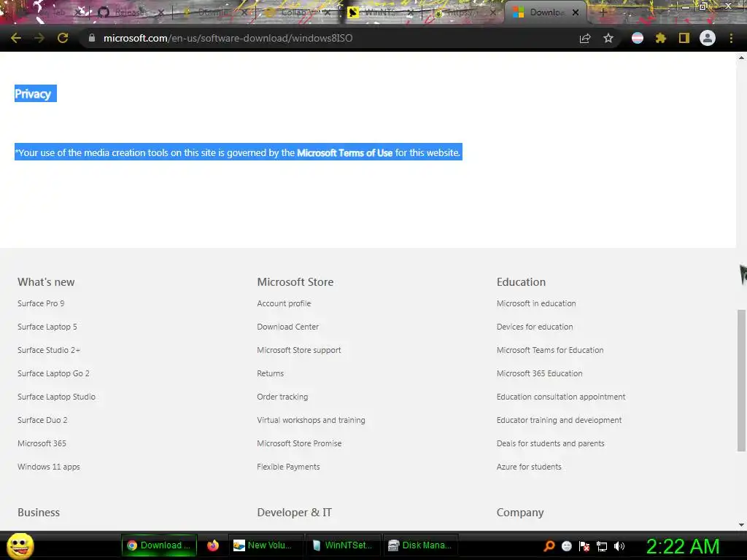Image resolution: width=747 pixels, height=560 pixels.
Task: Open the Surface Laptop Go 2 link
Action: (53, 373)
